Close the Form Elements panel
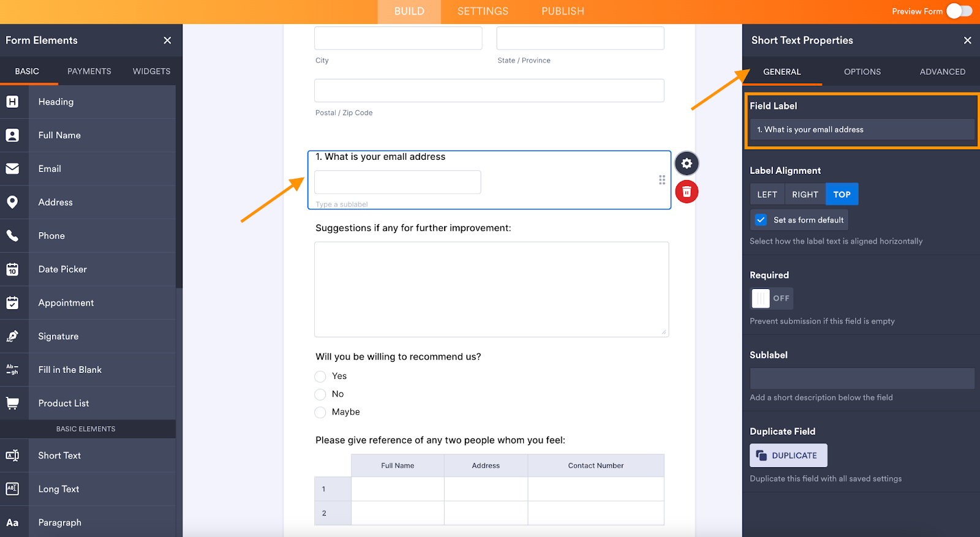The width and height of the screenshot is (980, 537). tap(167, 40)
